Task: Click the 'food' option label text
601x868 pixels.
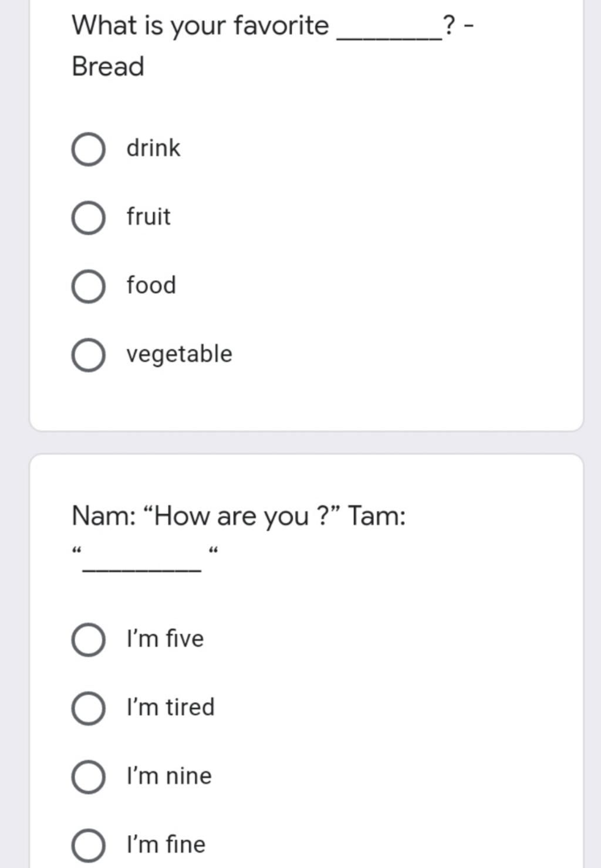Action: pyautogui.click(x=151, y=285)
